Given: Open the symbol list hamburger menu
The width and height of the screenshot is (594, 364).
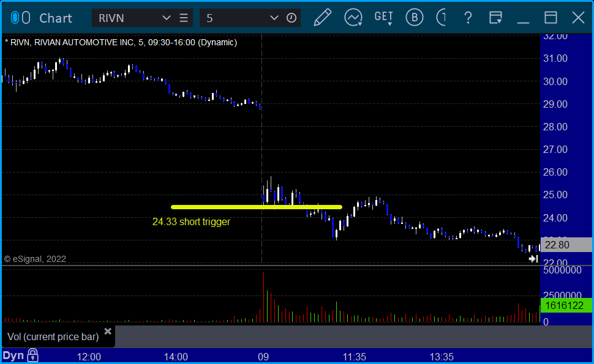Looking at the screenshot, I should [x=184, y=18].
